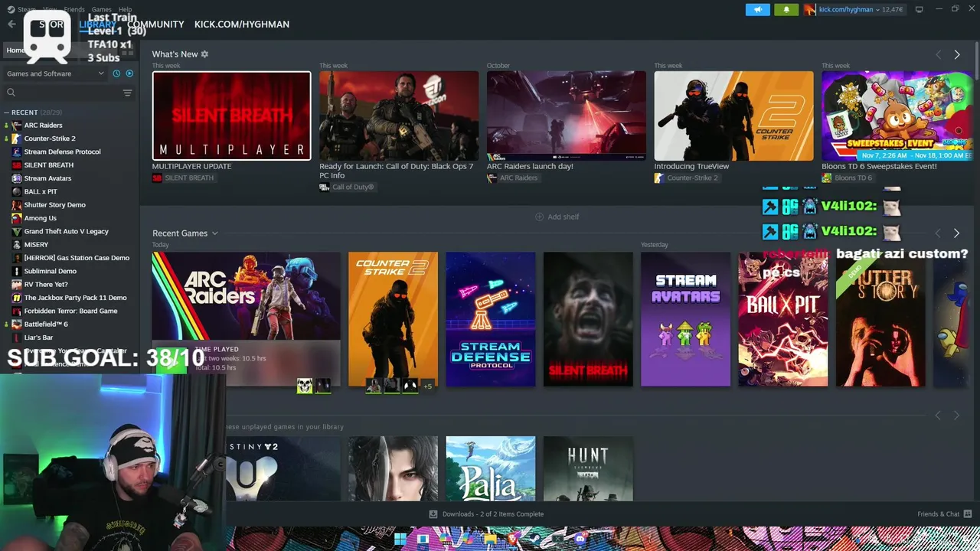
Task: Open the Counter-Strike 2 game tile
Action: coord(393,319)
